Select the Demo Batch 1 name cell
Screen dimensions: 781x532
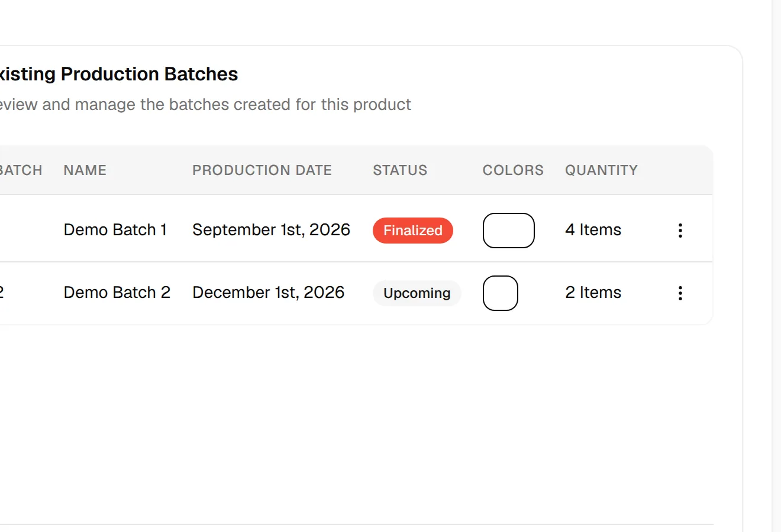click(x=115, y=230)
